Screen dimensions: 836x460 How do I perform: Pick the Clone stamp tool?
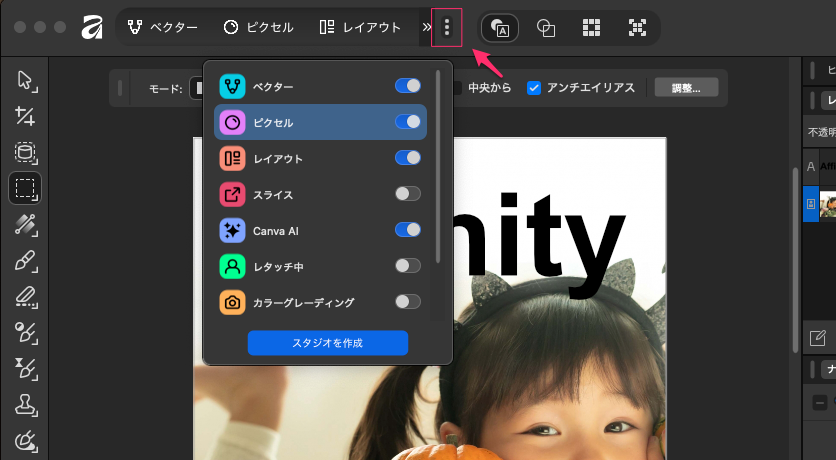tap(25, 405)
